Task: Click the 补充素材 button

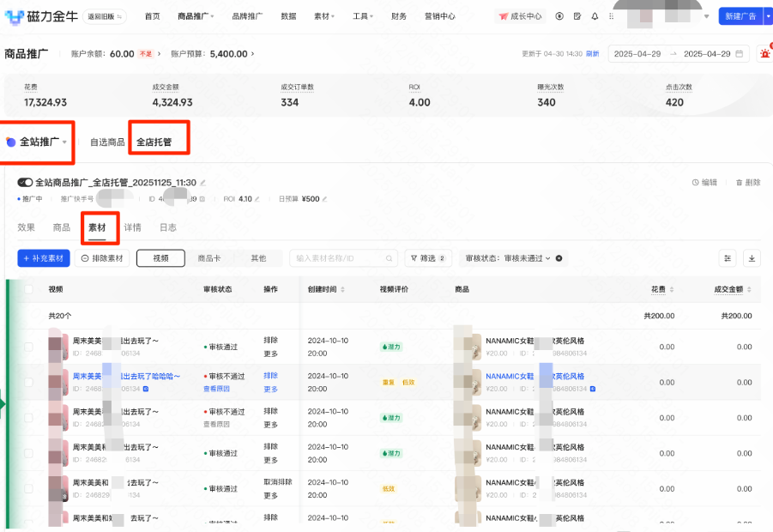Action: click(44, 258)
